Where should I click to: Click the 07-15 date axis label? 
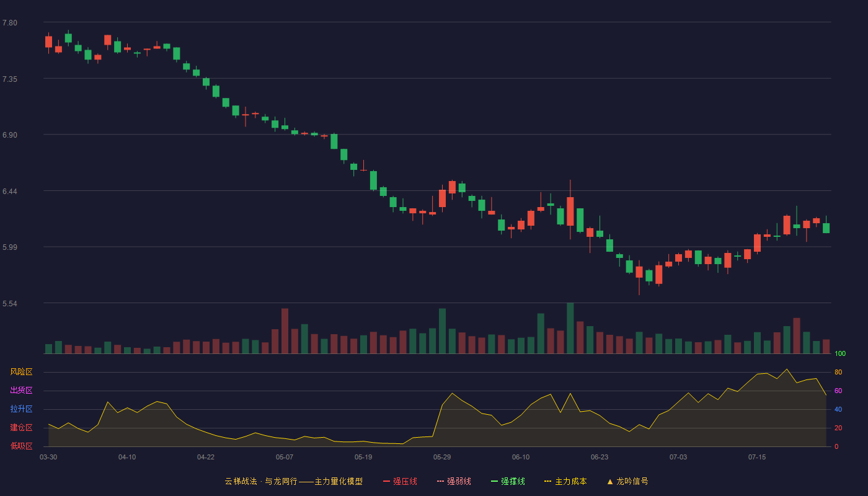(757, 457)
